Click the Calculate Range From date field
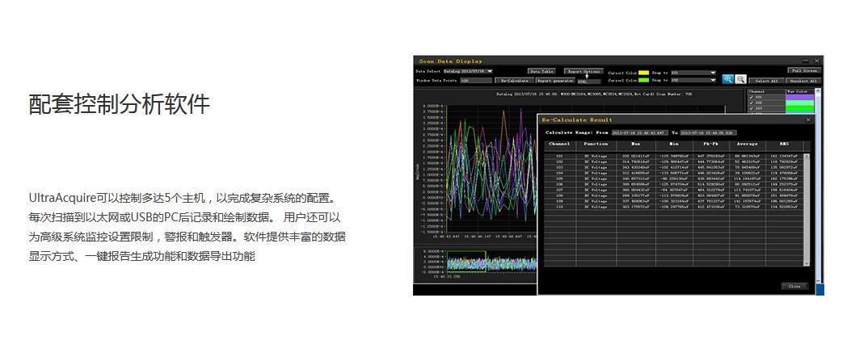 640,132
